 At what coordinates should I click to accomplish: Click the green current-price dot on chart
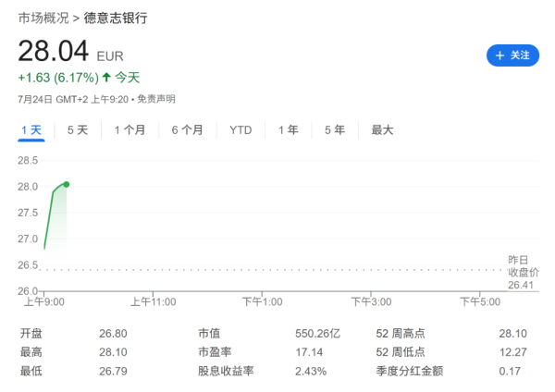click(x=67, y=184)
